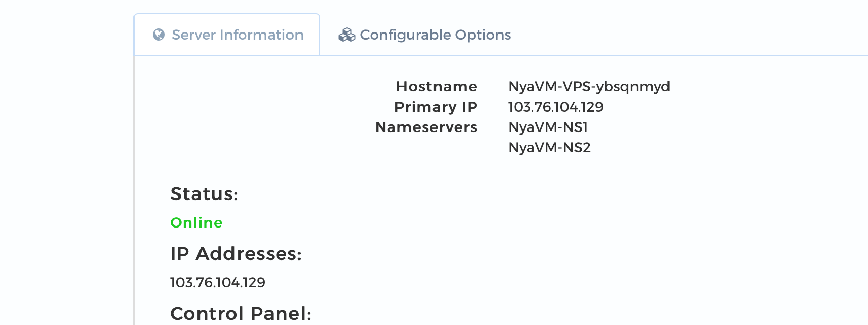Click the IP listed under IP Addresses
Image resolution: width=868 pixels, height=325 pixels.
217,282
